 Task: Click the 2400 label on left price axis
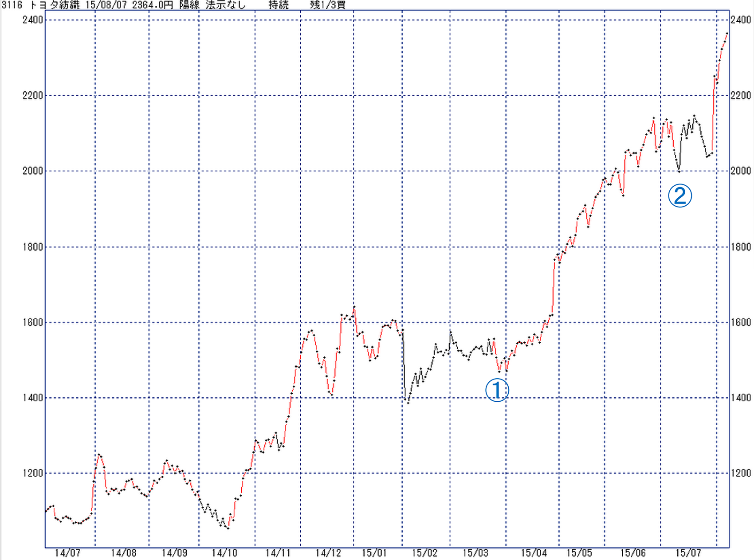(x=33, y=20)
